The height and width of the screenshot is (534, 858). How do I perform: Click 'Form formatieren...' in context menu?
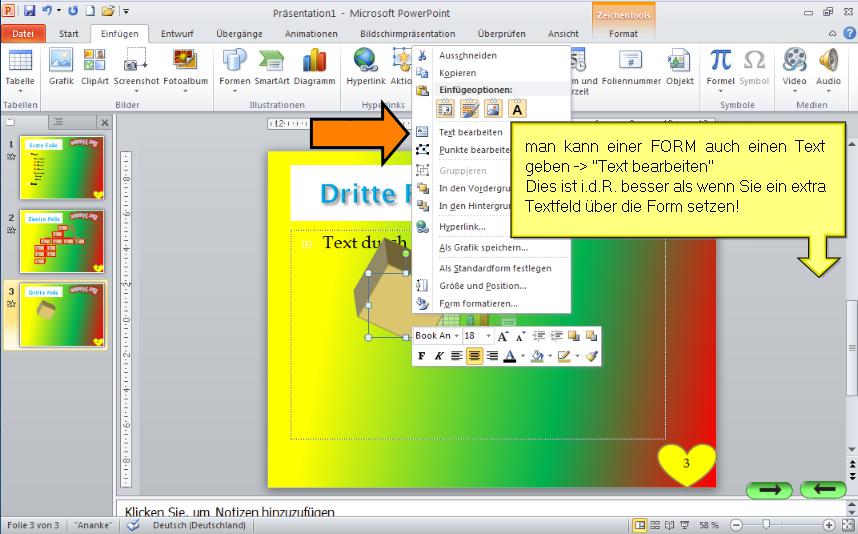[x=478, y=303]
